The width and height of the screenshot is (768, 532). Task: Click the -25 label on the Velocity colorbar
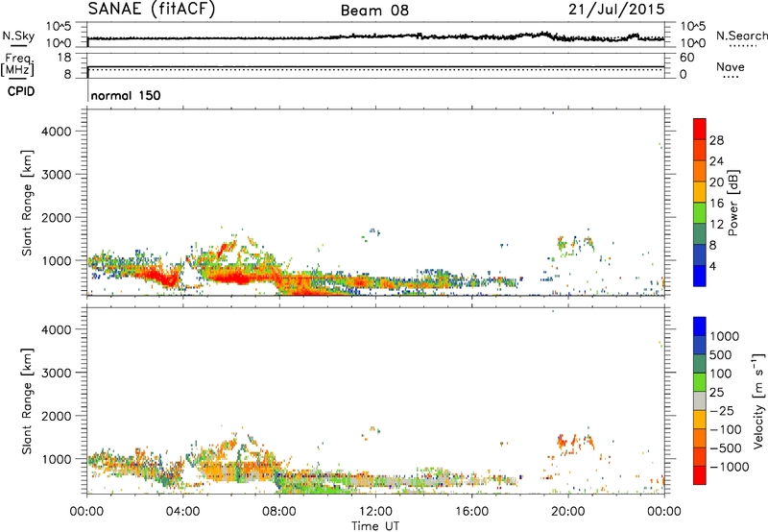click(x=723, y=410)
